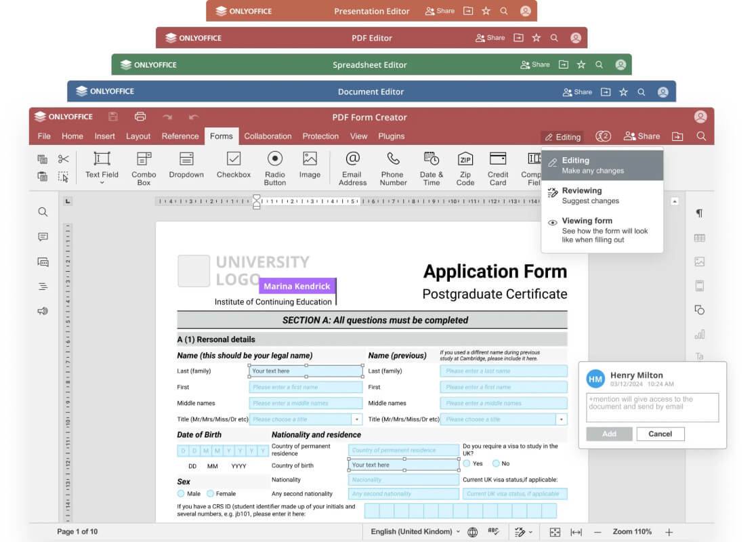This screenshot has width=756, height=542.
Task: Insert an Image form field
Action: tap(310, 165)
